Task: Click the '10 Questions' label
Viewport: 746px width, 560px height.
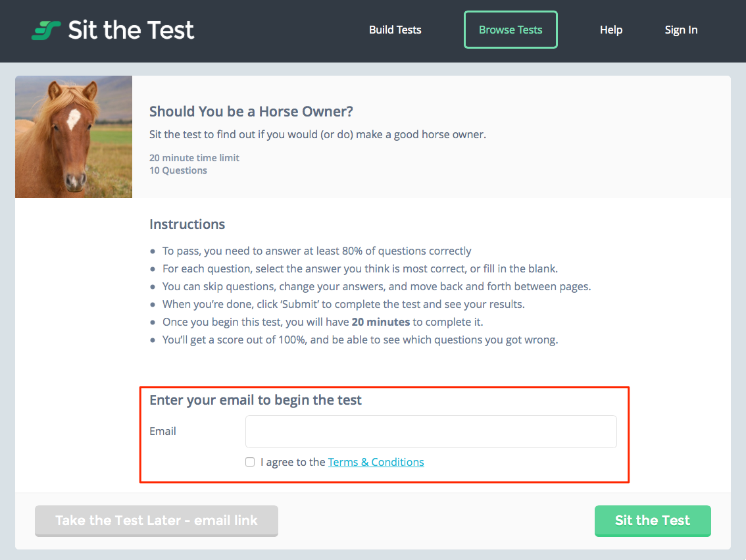Action: [x=178, y=170]
